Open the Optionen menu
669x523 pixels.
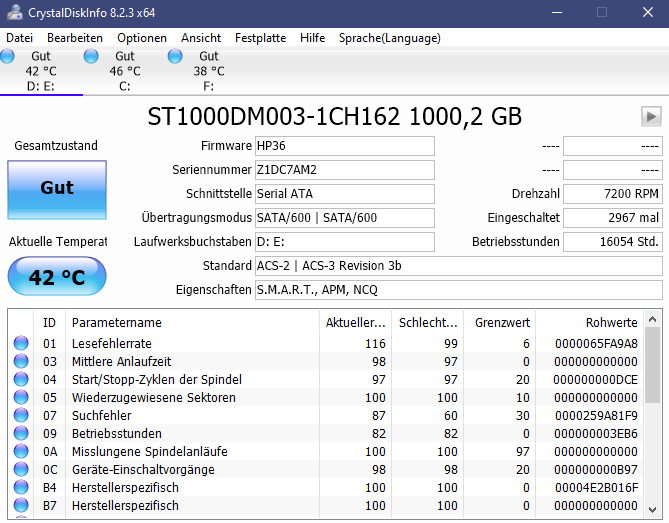point(142,38)
